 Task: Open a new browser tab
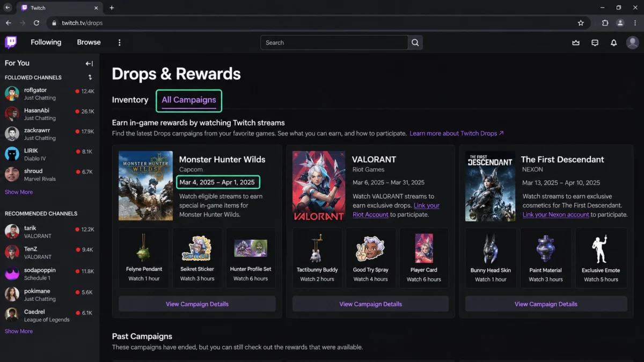tap(112, 8)
